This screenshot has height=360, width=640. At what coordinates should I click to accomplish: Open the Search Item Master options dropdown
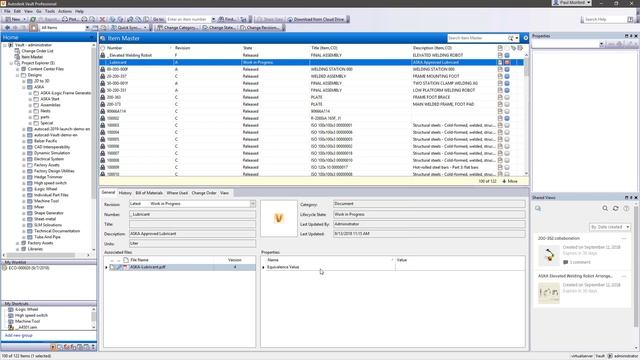[516, 38]
